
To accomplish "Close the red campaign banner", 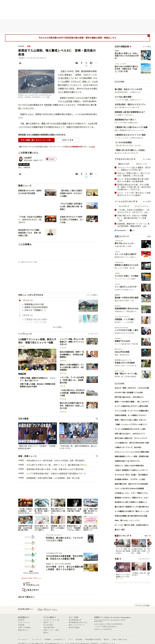I will click(x=148, y=35).
